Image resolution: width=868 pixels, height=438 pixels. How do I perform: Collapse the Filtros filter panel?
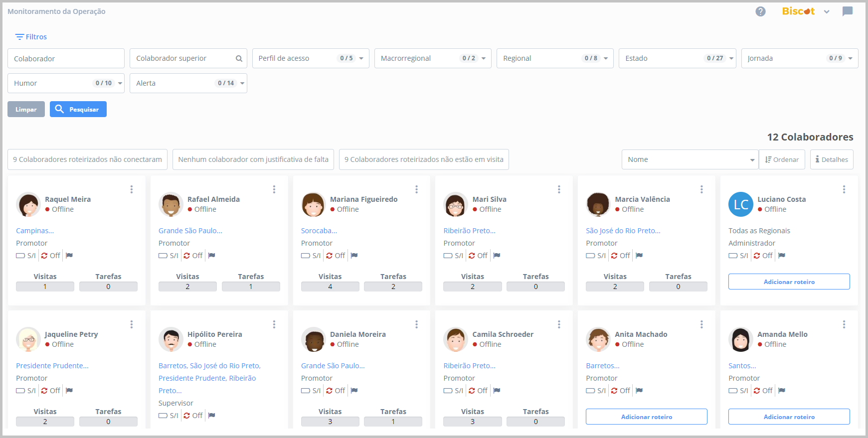(31, 37)
